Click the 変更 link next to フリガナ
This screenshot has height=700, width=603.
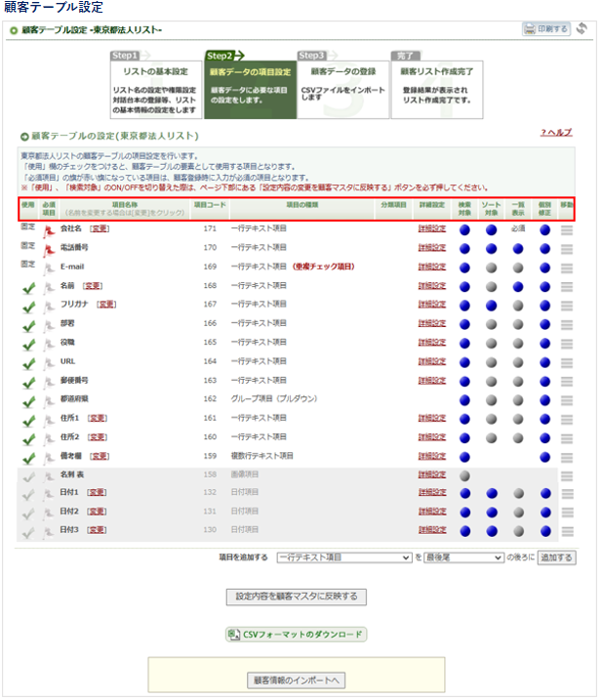(106, 305)
